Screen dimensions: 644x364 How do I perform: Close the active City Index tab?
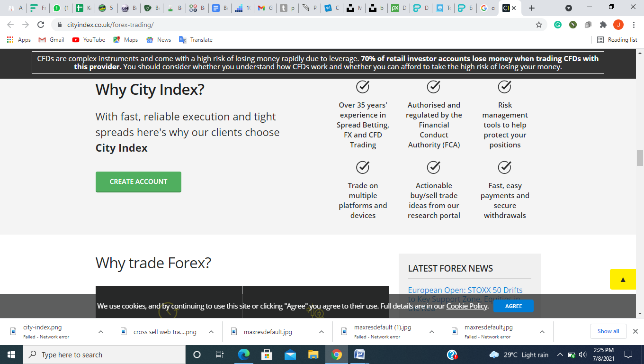(x=514, y=8)
